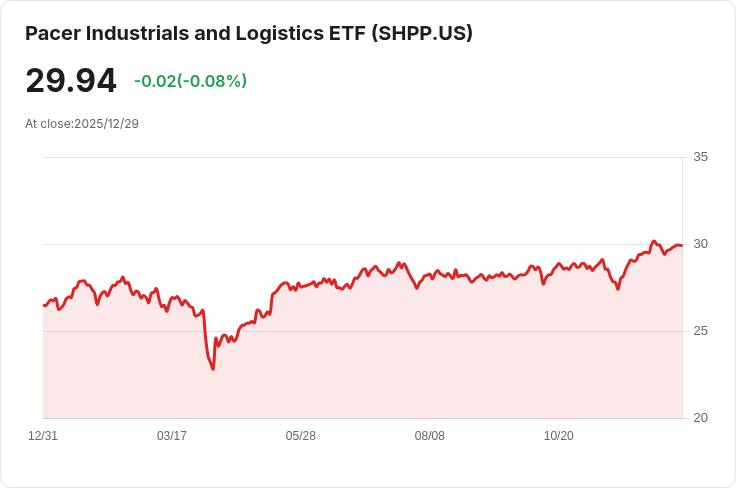The image size is (736, 488).
Task: Click the chart line's starting point at 12/31
Action: click(44, 305)
